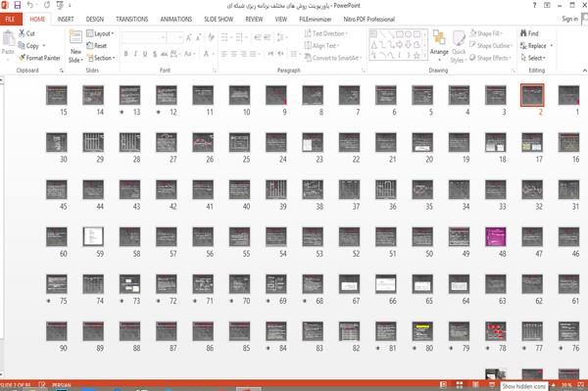Switch to the INSERT tab
The width and height of the screenshot is (588, 391).
(x=66, y=20)
